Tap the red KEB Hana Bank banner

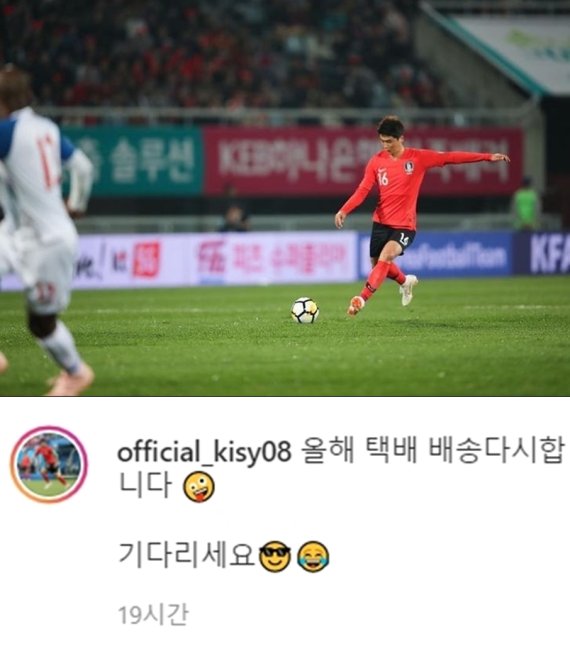coord(363,161)
